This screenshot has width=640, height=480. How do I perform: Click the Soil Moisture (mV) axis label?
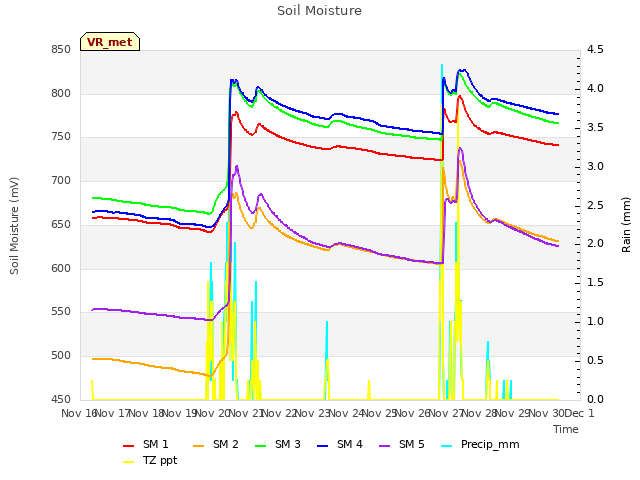coord(14,226)
